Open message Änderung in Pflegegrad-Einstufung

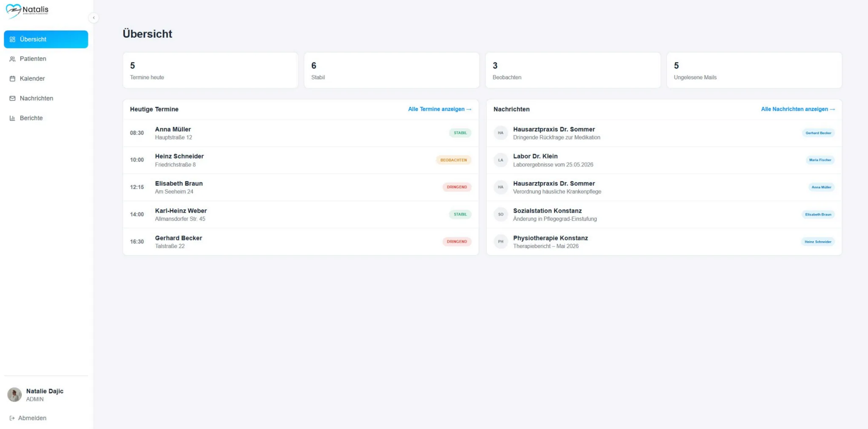[555, 219]
